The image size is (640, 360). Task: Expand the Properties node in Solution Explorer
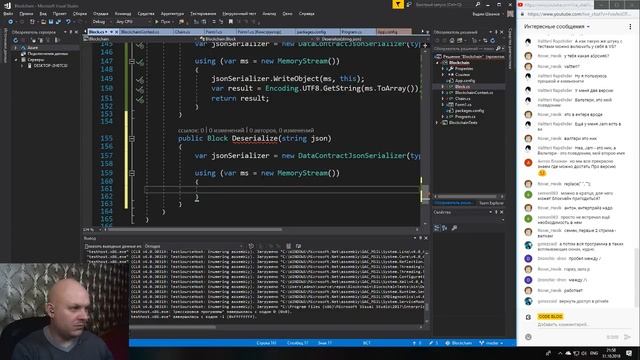coord(442,69)
